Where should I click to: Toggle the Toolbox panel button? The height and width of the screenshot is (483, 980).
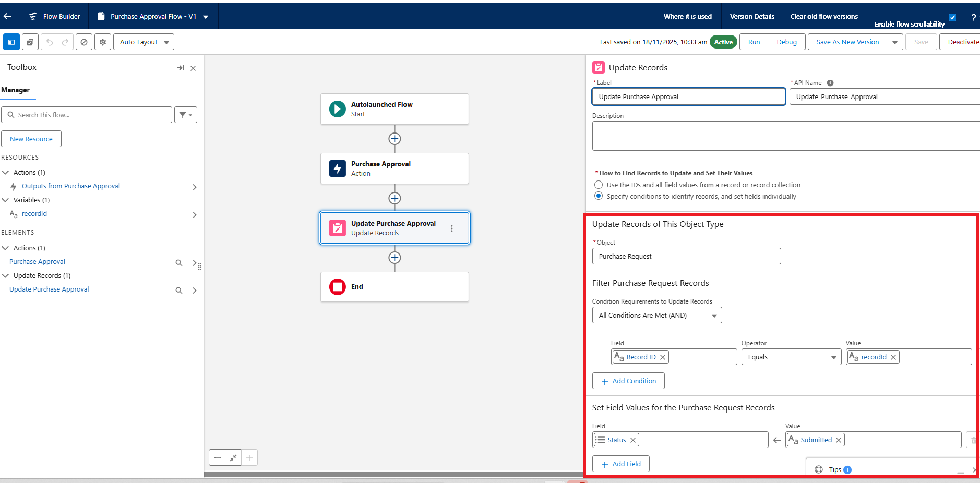coord(11,42)
